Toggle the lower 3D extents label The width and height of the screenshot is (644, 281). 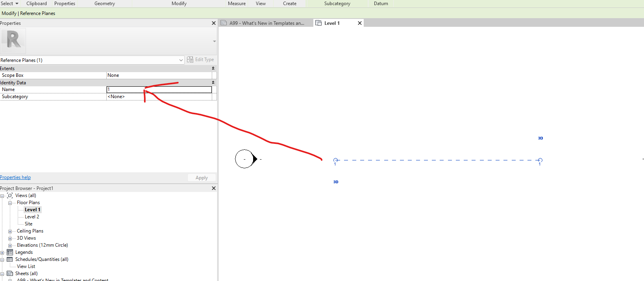pyautogui.click(x=335, y=182)
